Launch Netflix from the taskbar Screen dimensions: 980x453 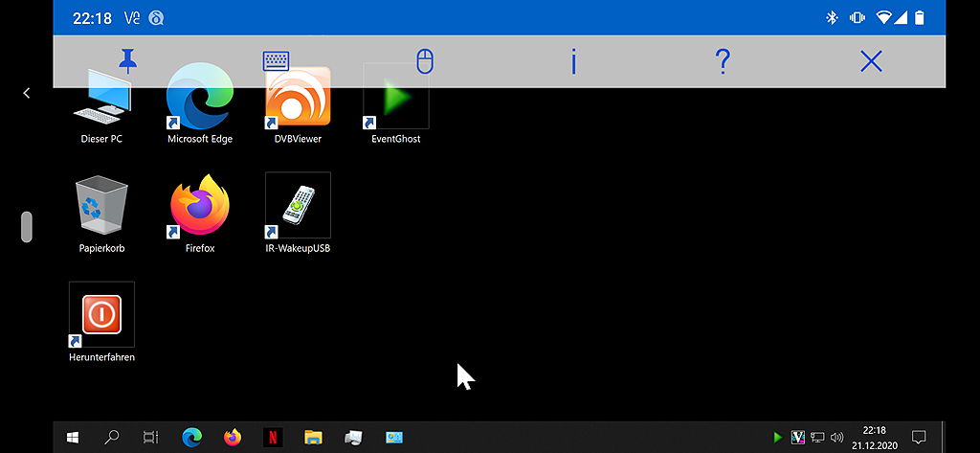[273, 438]
